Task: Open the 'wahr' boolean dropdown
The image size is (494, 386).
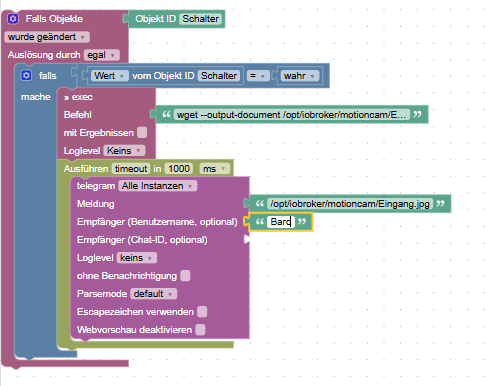Action: click(299, 76)
